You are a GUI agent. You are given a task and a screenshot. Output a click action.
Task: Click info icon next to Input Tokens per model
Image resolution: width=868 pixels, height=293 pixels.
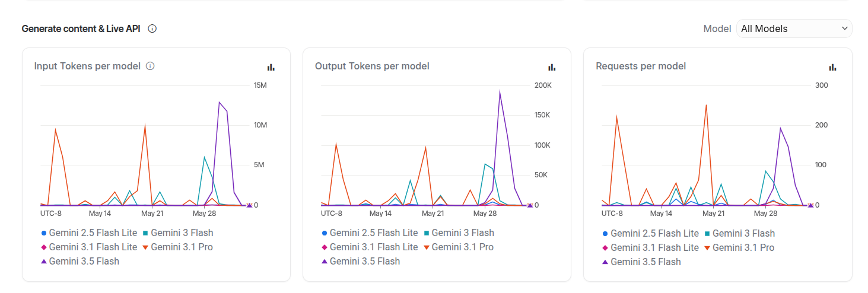coord(150,66)
